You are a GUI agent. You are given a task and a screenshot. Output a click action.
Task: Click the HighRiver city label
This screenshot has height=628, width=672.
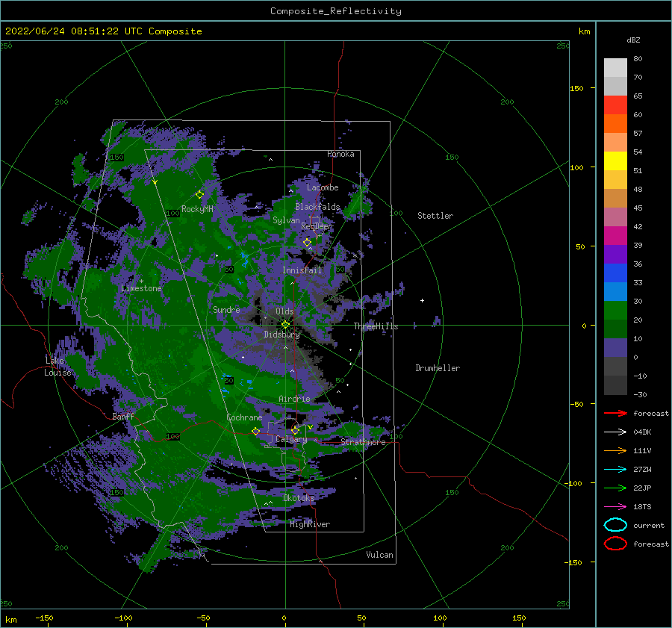(x=310, y=524)
